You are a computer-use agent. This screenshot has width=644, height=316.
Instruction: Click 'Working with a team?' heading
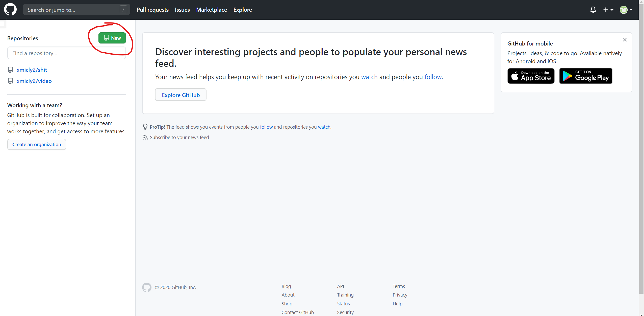click(35, 105)
